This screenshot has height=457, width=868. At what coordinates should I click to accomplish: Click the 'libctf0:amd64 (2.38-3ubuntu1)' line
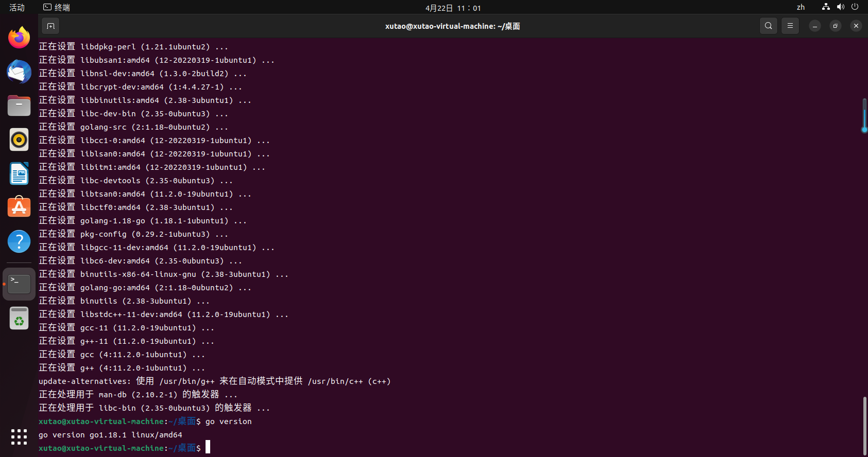pos(136,207)
